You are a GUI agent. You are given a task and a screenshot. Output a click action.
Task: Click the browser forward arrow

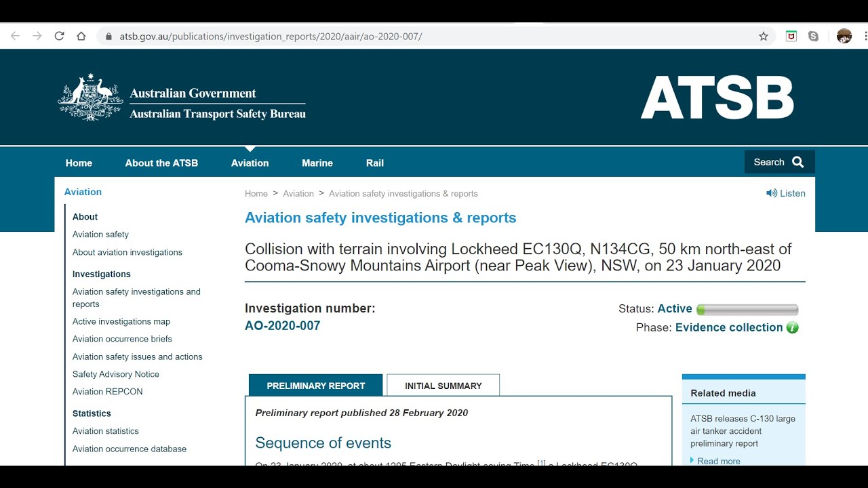[37, 37]
